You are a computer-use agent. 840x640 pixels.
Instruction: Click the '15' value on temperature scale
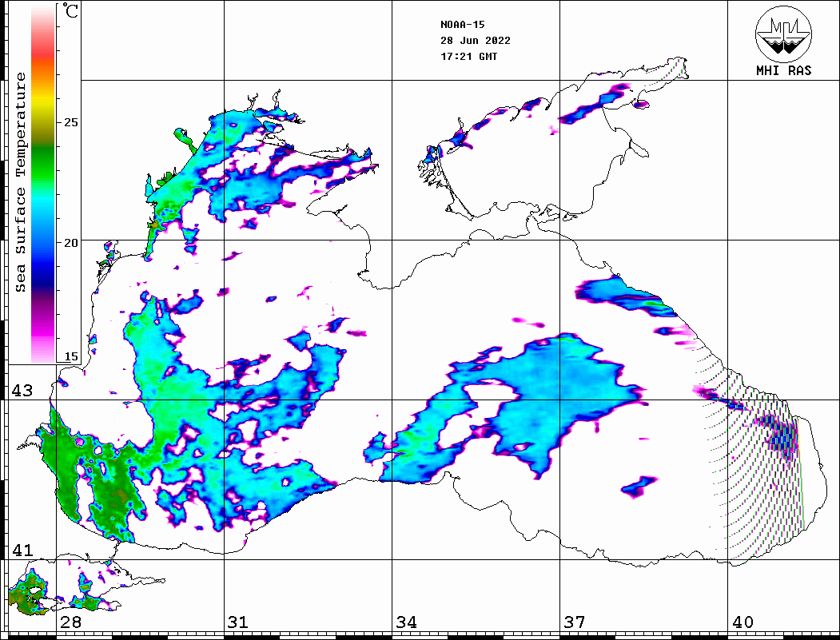70,356
